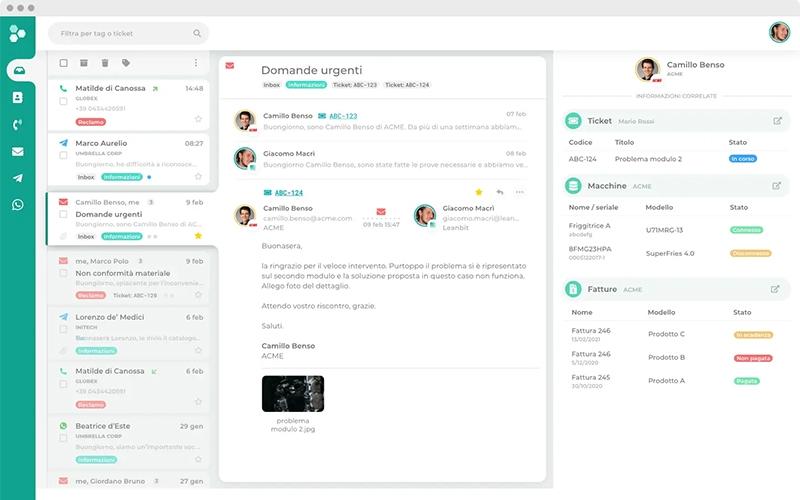Open the problema modulo 2.jpg attachment thumbnail
The image size is (800, 500).
click(x=293, y=394)
